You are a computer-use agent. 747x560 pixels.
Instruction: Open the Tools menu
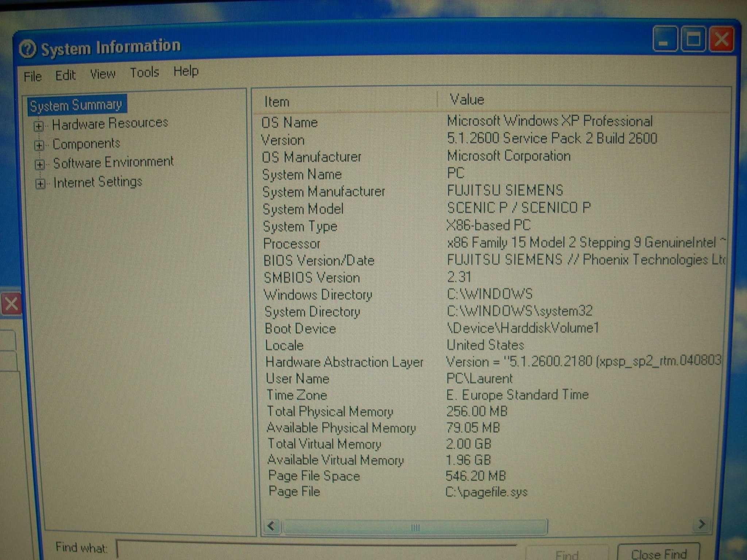coord(144,73)
